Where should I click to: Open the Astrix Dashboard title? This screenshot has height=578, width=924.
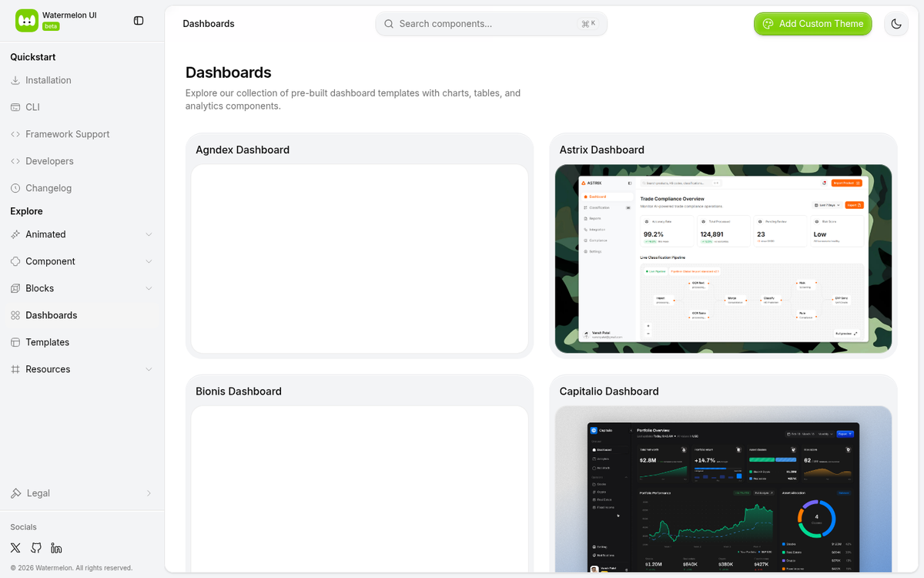pos(602,150)
